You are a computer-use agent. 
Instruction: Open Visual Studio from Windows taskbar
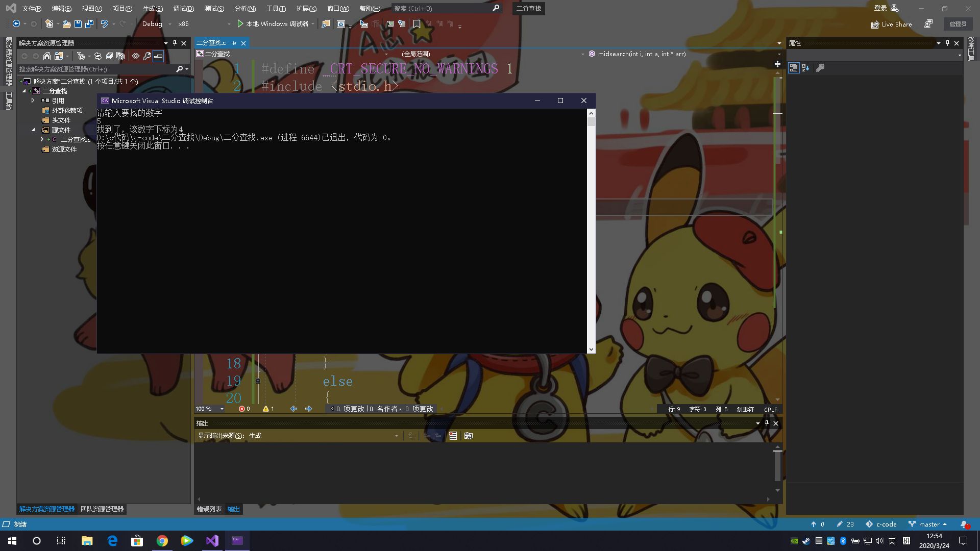[212, 541]
